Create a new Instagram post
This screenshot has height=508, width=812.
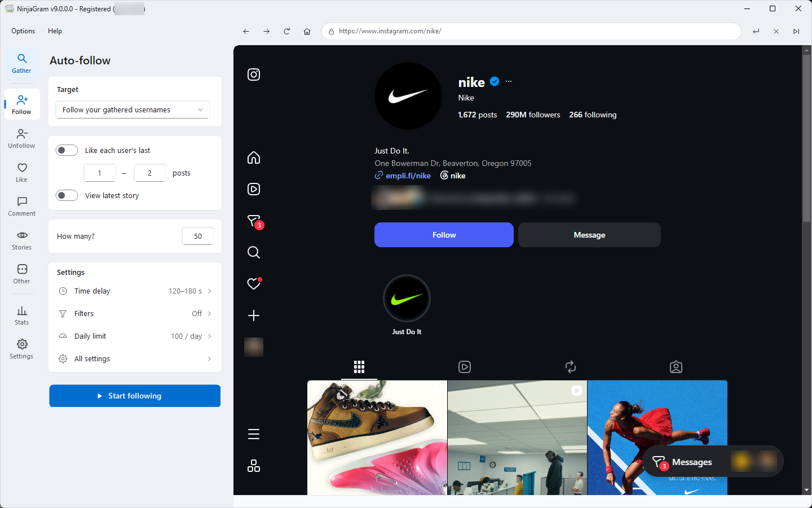tap(254, 316)
